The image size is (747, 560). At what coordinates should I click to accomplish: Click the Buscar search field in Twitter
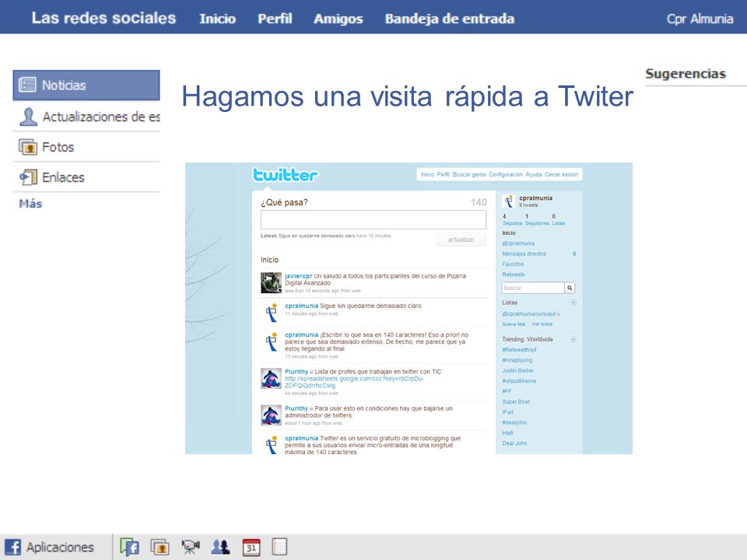pyautogui.click(x=533, y=288)
